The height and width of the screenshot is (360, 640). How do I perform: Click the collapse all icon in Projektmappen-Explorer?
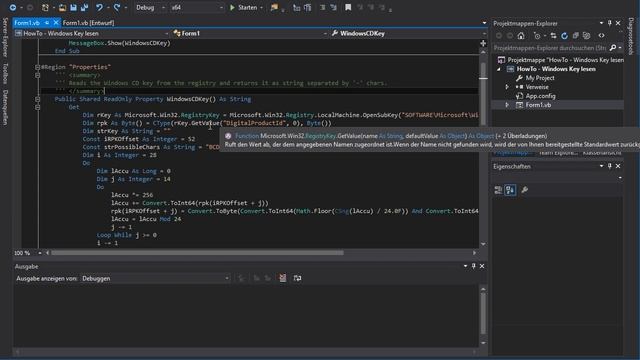pyautogui.click(x=576, y=36)
